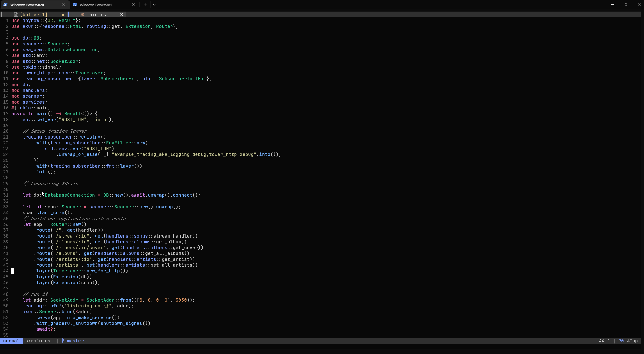Click 'start_scan' on line 34
Screen dimensions: 644x354
point(50,213)
